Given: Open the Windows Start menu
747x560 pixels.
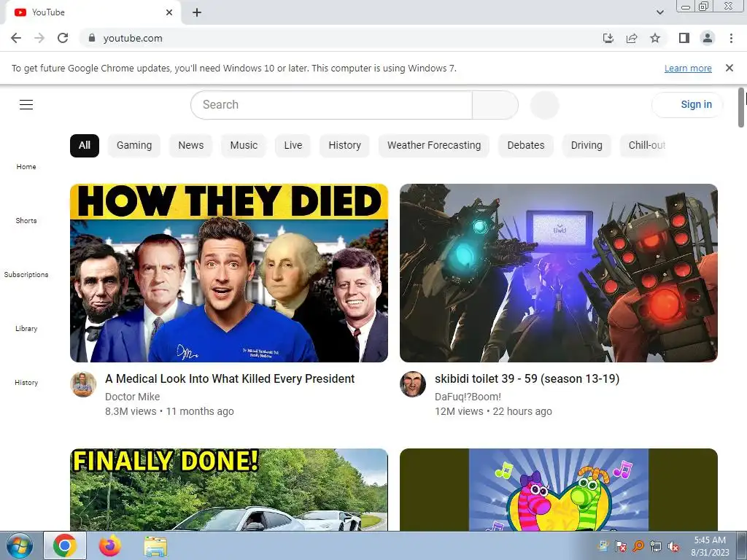Looking at the screenshot, I should [x=20, y=545].
